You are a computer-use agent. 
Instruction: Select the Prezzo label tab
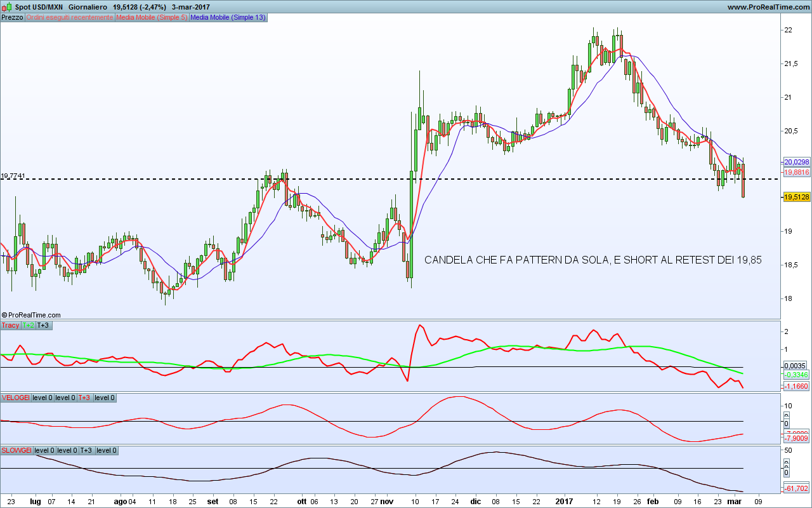pyautogui.click(x=13, y=18)
